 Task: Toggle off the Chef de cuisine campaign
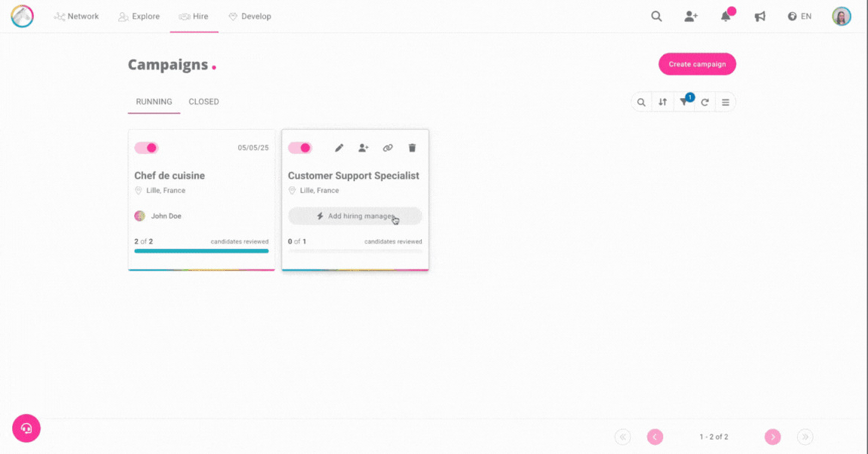point(147,148)
